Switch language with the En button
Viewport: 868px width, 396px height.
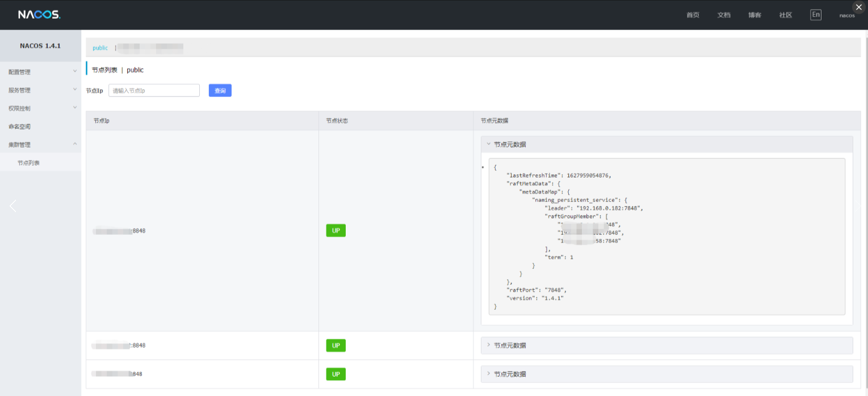point(816,15)
